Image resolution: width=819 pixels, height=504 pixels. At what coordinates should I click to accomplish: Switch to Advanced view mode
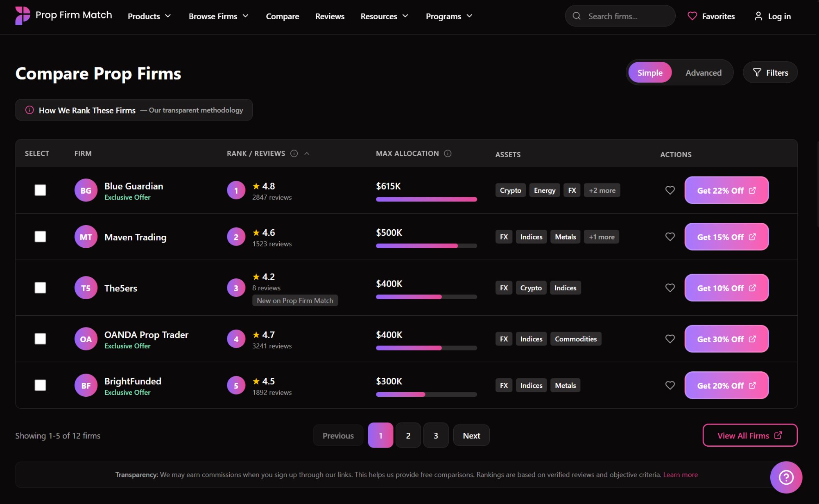point(704,72)
